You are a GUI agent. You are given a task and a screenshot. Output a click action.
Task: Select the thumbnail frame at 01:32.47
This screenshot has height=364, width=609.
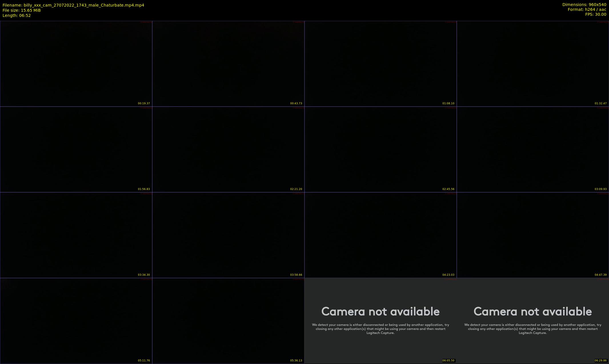[x=533, y=64]
